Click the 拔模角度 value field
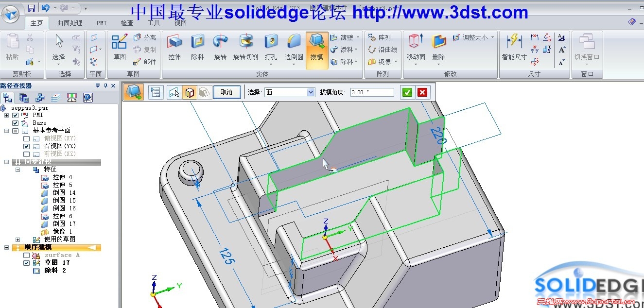 [x=372, y=92]
